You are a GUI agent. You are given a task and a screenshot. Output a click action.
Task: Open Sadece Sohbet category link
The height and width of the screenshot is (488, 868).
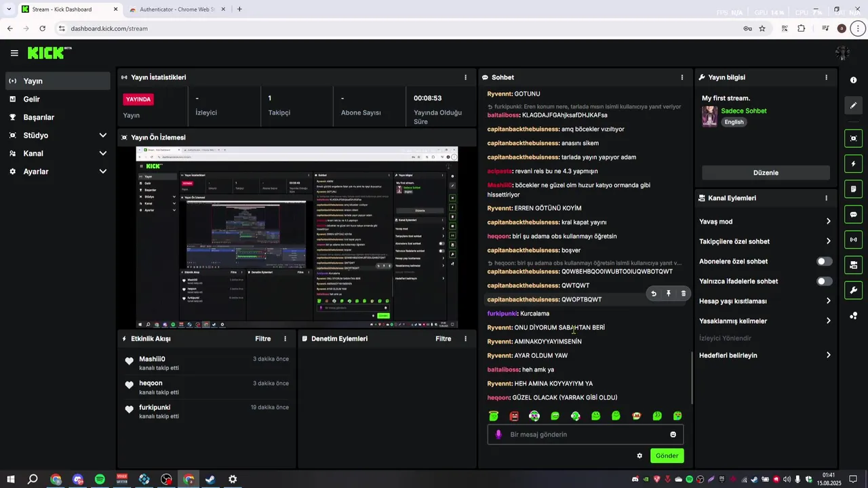pos(744,110)
